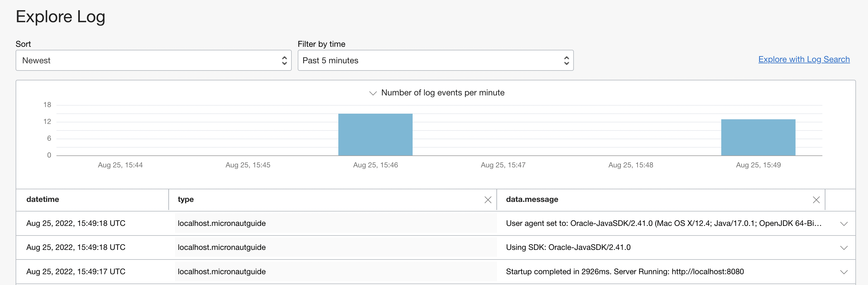Click the Past 5 minutes stepper arrows
868x285 pixels.
pos(566,60)
